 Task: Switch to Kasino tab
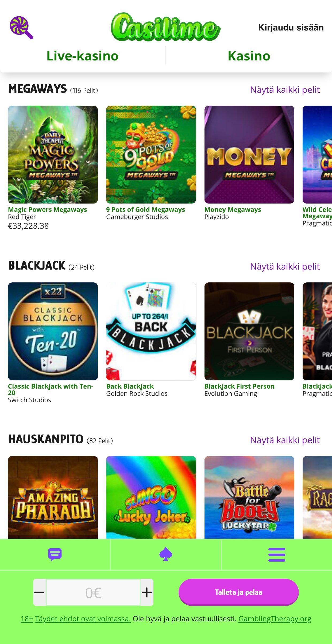pos(249,56)
